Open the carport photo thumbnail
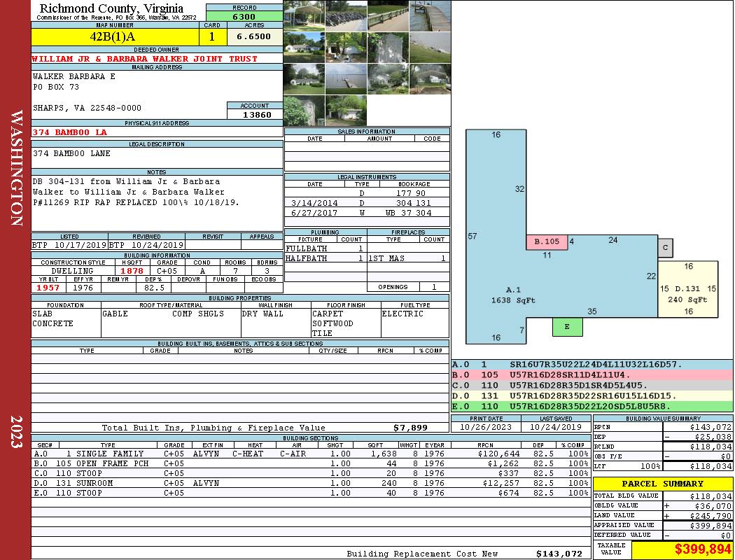This screenshot has height=560, width=735. pos(304,15)
